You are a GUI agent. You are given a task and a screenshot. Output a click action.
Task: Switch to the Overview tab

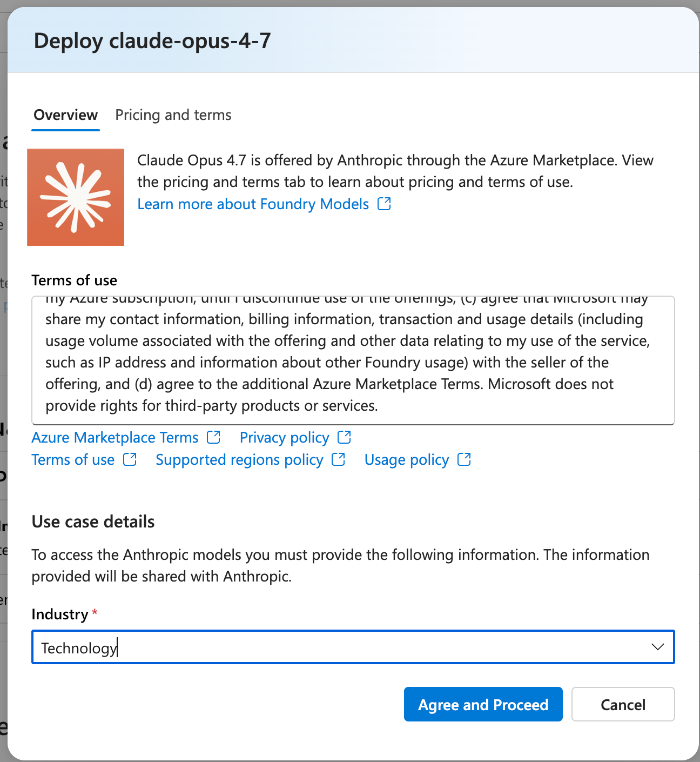point(65,115)
